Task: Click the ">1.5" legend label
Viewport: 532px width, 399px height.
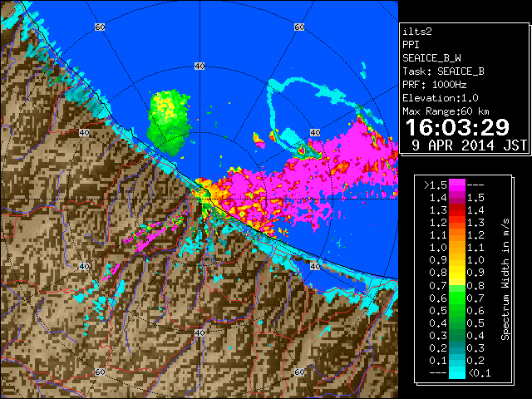Action: 435,185
